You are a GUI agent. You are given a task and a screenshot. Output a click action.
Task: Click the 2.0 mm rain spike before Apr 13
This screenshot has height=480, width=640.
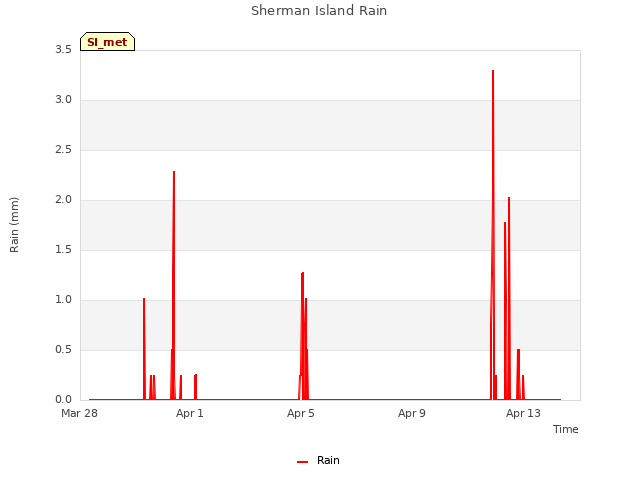[509, 298]
